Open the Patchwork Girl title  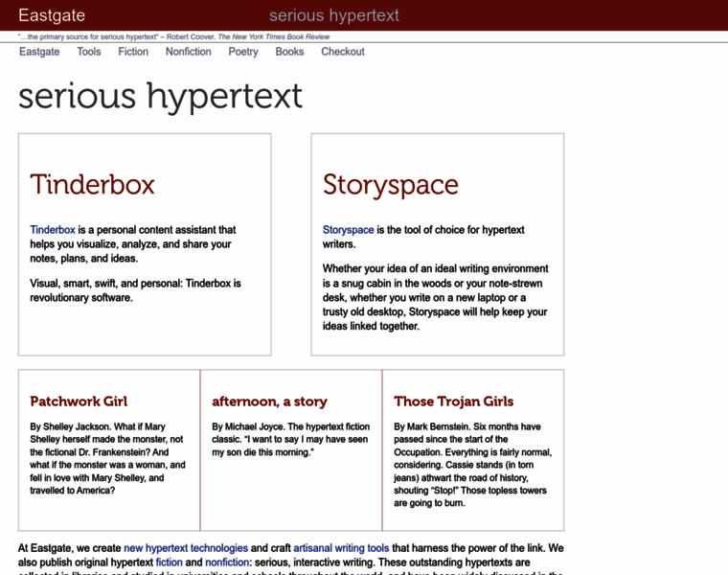[x=79, y=402]
